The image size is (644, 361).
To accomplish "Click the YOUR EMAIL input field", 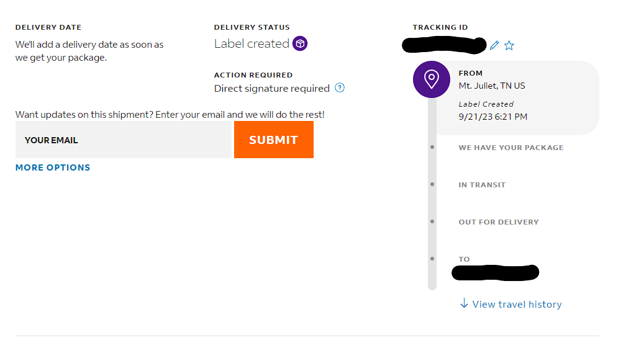I will tap(123, 140).
